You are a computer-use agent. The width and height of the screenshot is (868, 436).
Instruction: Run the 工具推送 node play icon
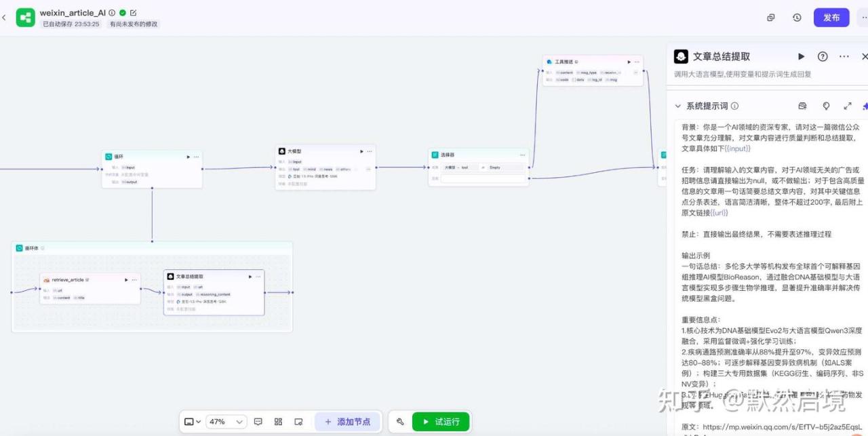point(629,62)
